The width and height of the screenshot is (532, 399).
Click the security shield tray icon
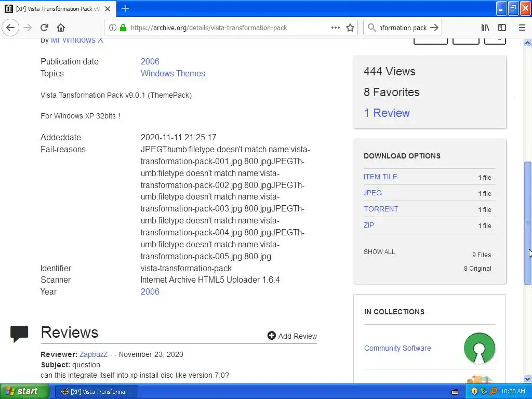pos(474,392)
